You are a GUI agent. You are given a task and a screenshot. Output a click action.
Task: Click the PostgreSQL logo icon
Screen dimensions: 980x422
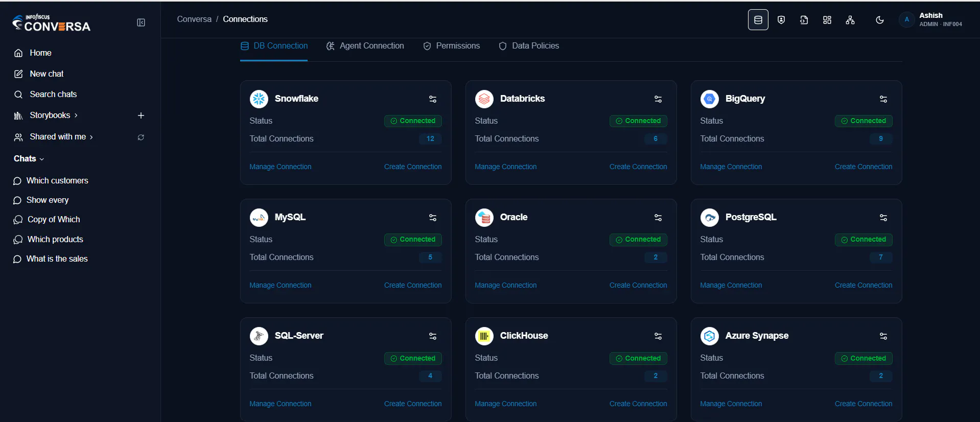coord(710,217)
